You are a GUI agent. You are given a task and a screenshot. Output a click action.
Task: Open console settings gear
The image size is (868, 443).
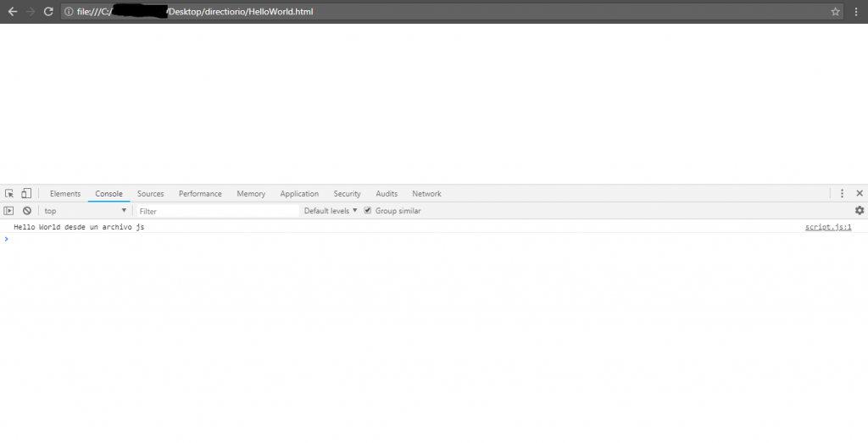point(859,211)
